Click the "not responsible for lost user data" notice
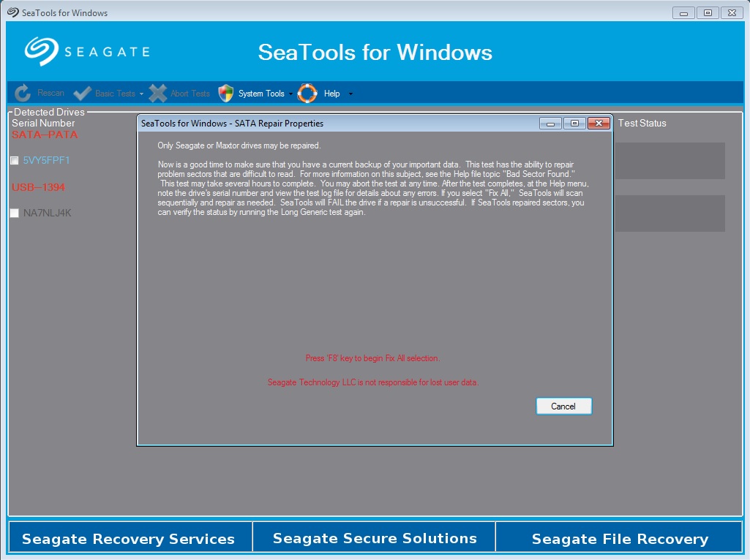This screenshot has height=560, width=750. (x=373, y=382)
